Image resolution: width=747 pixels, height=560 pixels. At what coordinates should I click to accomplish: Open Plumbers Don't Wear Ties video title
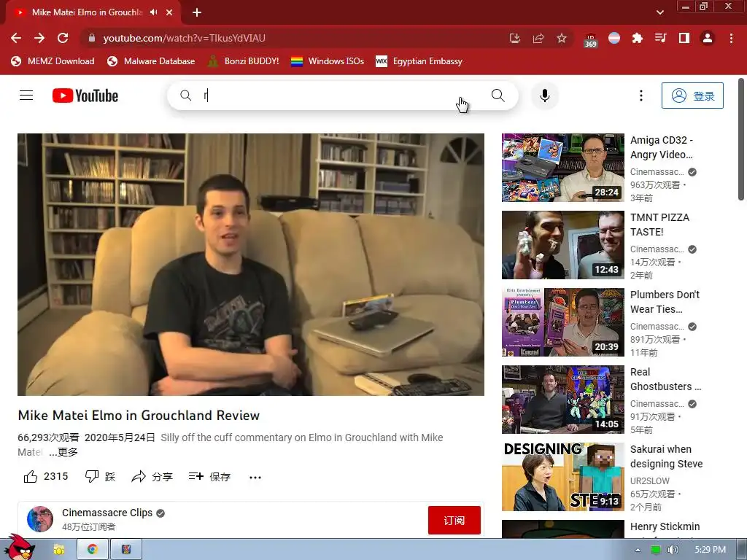tap(665, 302)
